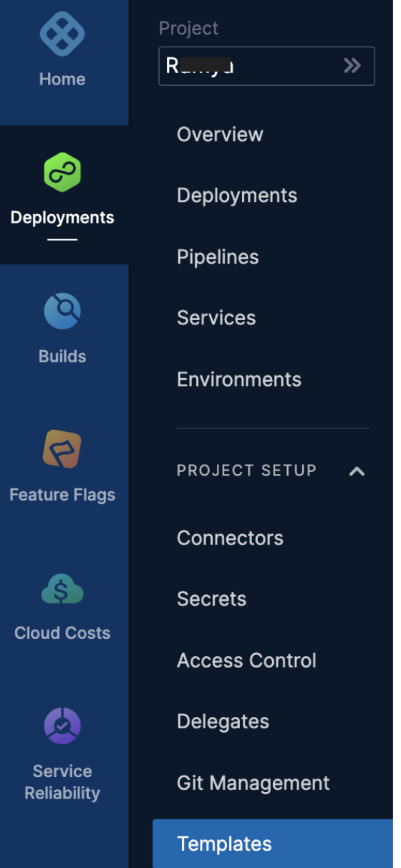
Task: Open the Services page
Action: click(x=216, y=318)
